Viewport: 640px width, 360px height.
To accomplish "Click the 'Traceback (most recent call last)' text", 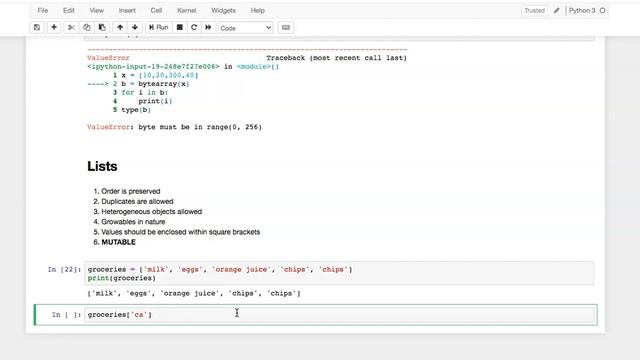I will 336,58.
